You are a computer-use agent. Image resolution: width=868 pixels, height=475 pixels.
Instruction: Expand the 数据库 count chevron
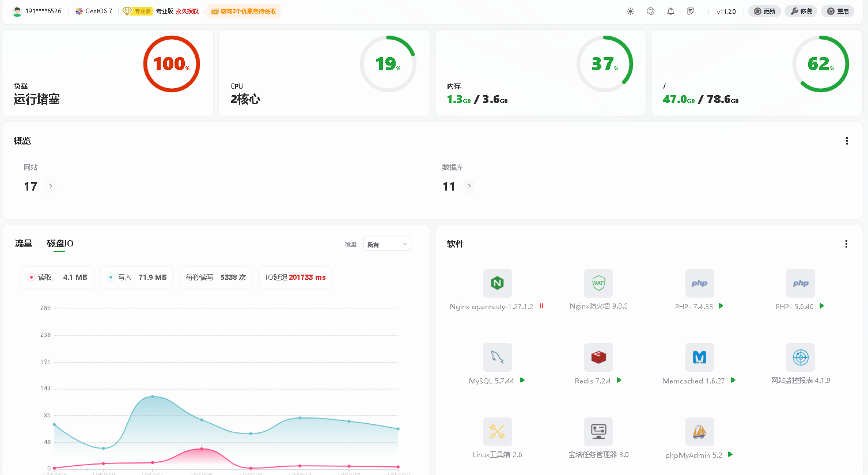point(469,186)
